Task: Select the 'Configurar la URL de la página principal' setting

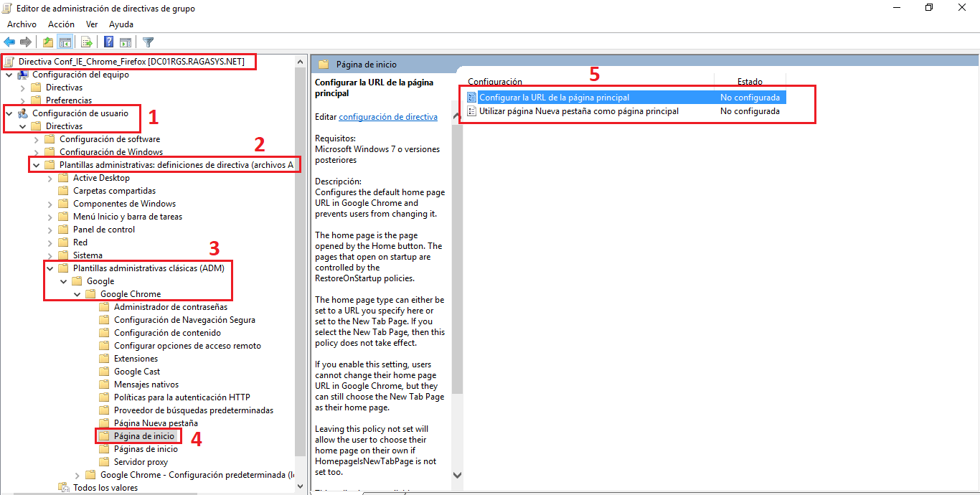Action: (567, 95)
